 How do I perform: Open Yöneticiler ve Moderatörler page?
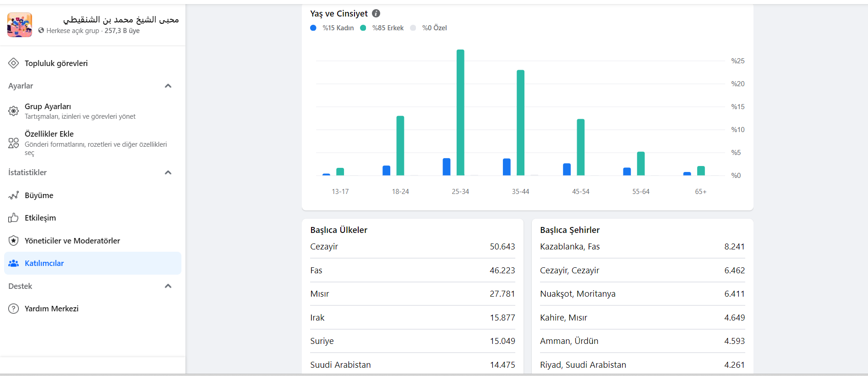93,241
